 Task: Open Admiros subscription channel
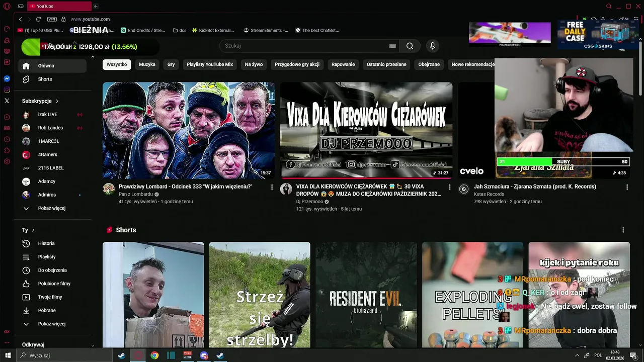(52, 195)
